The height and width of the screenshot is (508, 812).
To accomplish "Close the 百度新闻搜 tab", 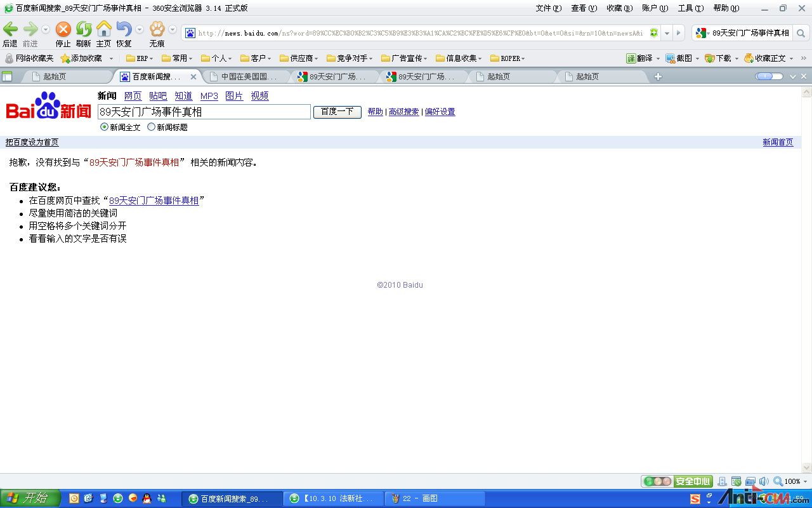I will [193, 77].
